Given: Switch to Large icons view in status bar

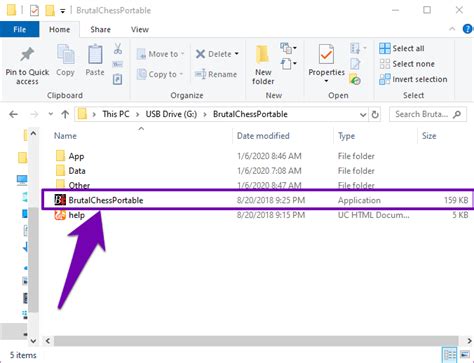Looking at the screenshot, I should (465, 355).
